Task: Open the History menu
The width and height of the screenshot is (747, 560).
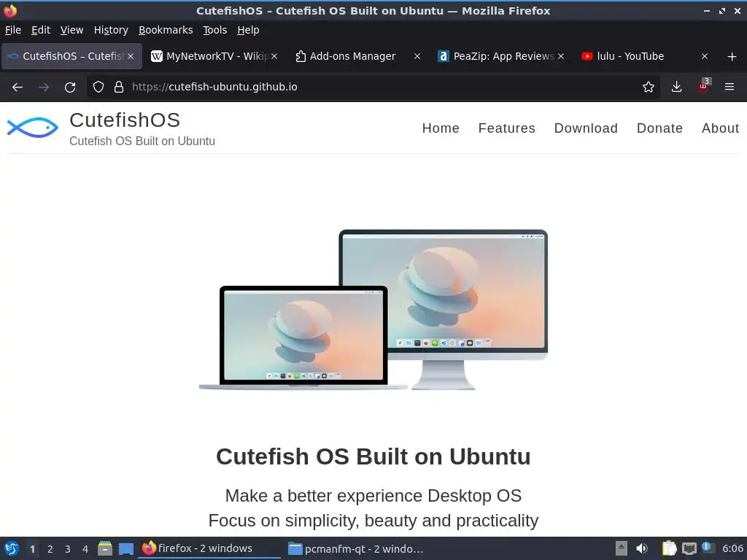Action: tap(111, 30)
